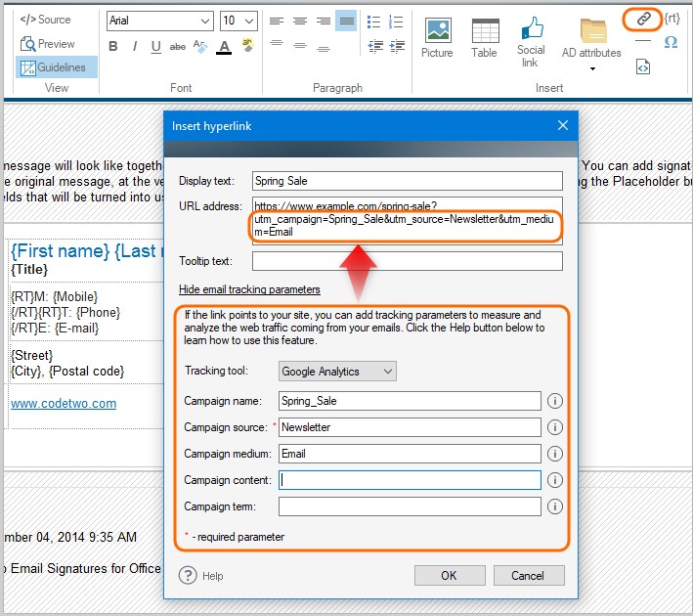Image resolution: width=693 pixels, height=616 pixels.
Task: Insert a numbered list
Action: pos(396,22)
